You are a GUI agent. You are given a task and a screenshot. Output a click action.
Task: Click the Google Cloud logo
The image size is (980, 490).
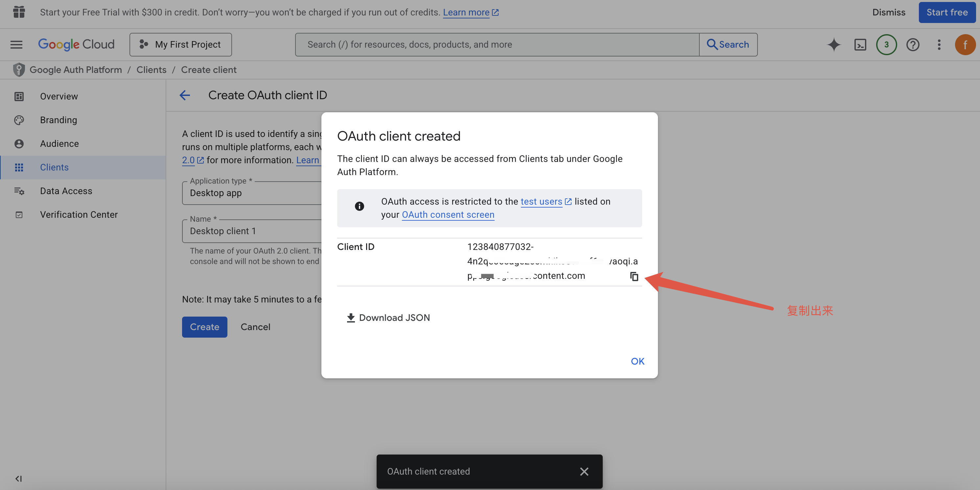76,44
